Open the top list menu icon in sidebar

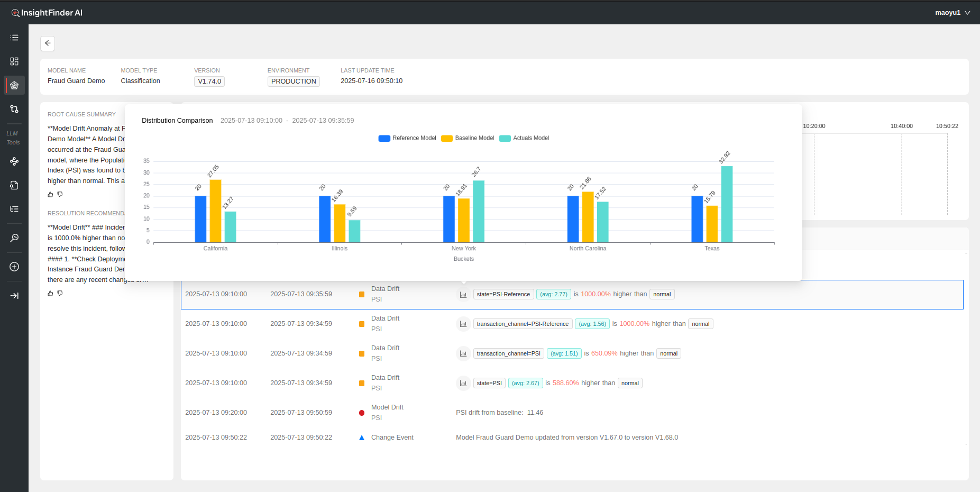click(14, 38)
